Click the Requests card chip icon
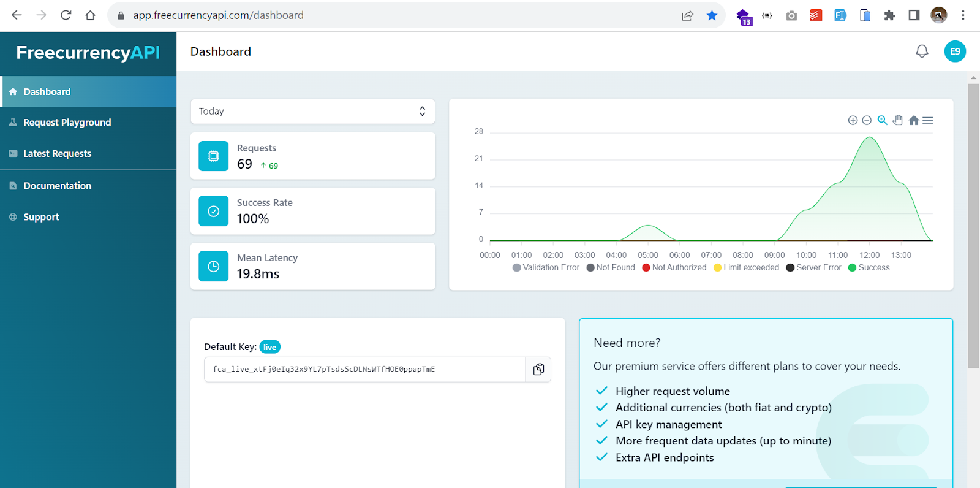Image resolution: width=980 pixels, height=488 pixels. pos(214,156)
